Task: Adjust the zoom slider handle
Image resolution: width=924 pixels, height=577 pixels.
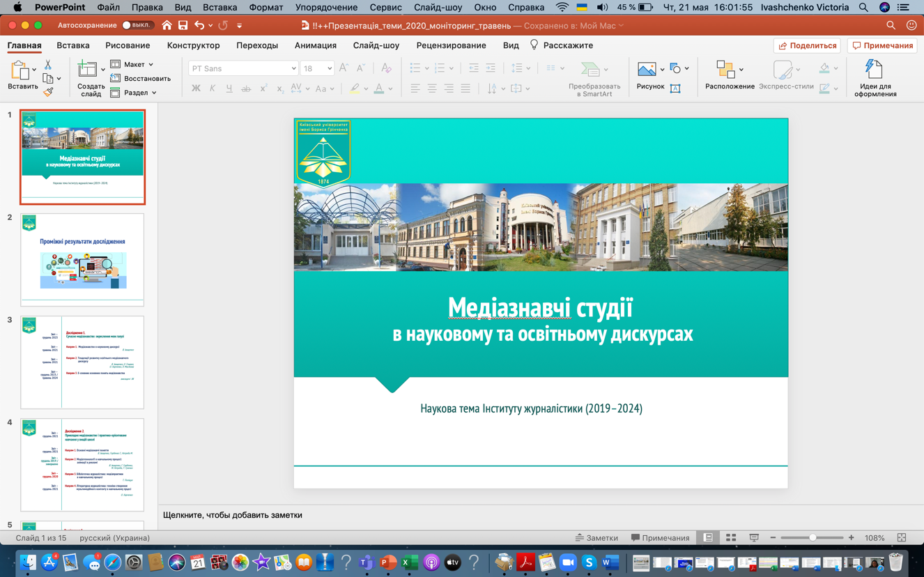Action: (x=813, y=538)
